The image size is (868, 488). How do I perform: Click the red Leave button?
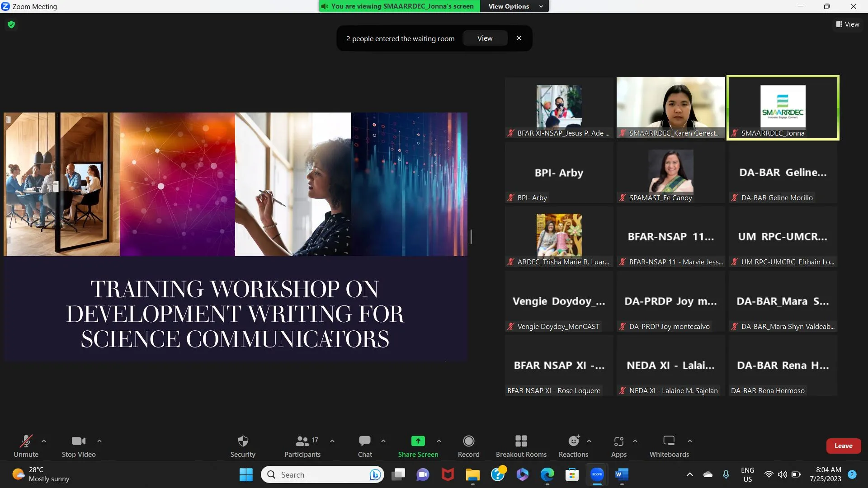pos(843,446)
